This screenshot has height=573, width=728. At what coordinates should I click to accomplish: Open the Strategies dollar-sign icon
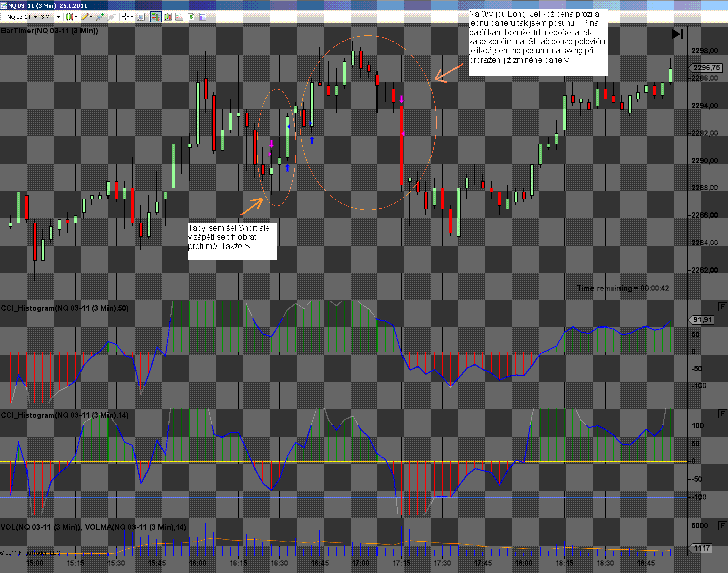[x=191, y=17]
